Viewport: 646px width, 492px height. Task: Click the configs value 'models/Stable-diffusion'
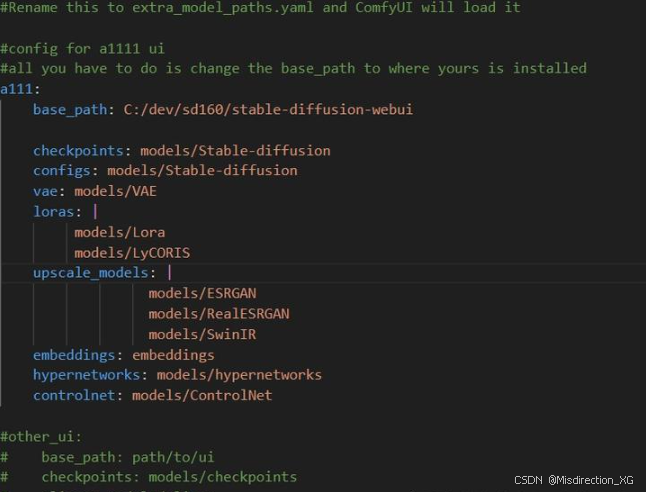pos(202,171)
